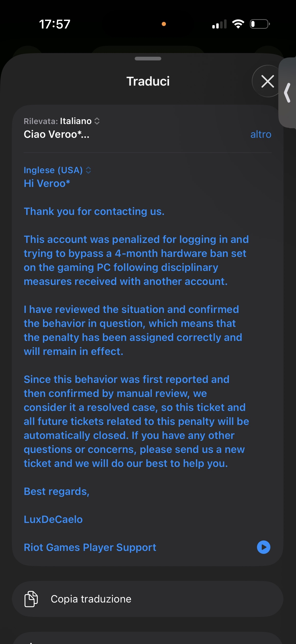Tap the sheet grabber handle at top
Image resolution: width=296 pixels, height=644 pixels.
coord(148,58)
